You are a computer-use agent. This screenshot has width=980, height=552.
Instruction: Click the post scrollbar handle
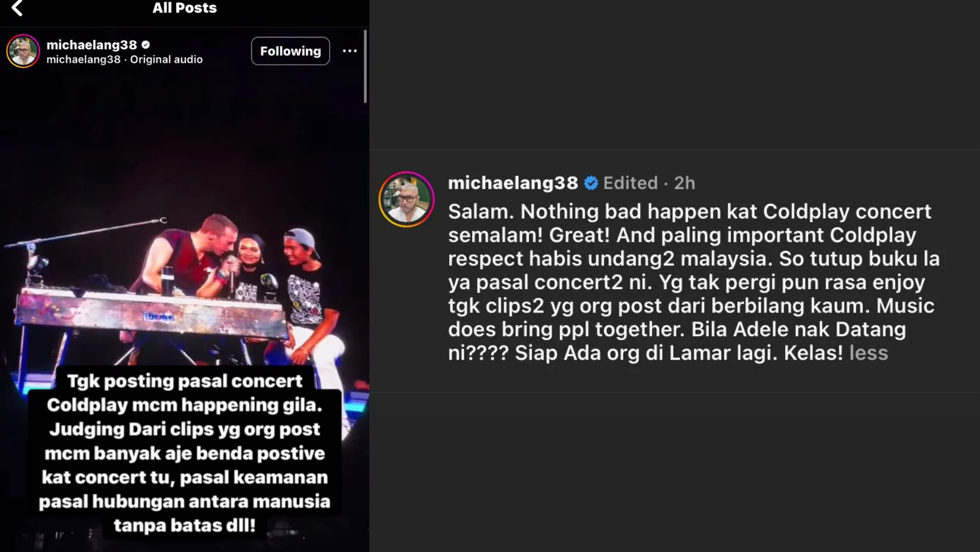click(x=365, y=67)
